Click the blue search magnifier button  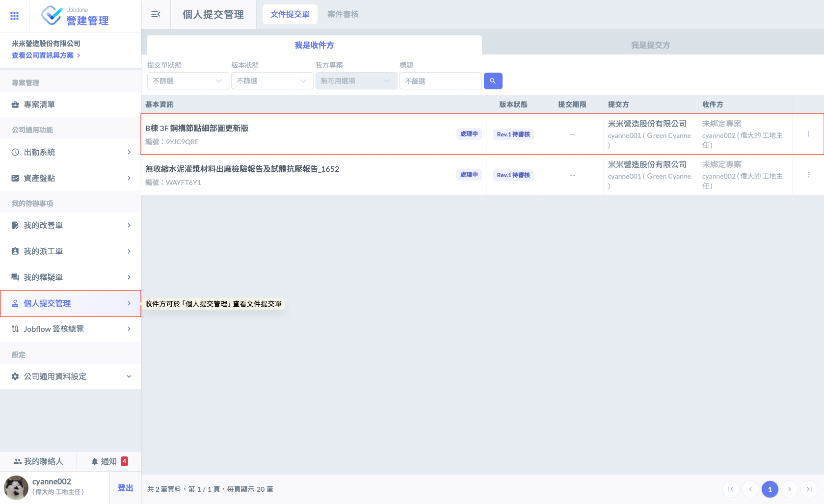click(x=493, y=81)
